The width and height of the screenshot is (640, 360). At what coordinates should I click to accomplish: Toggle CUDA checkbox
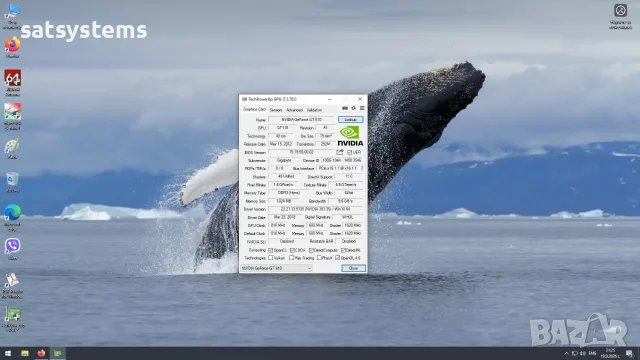[292, 250]
